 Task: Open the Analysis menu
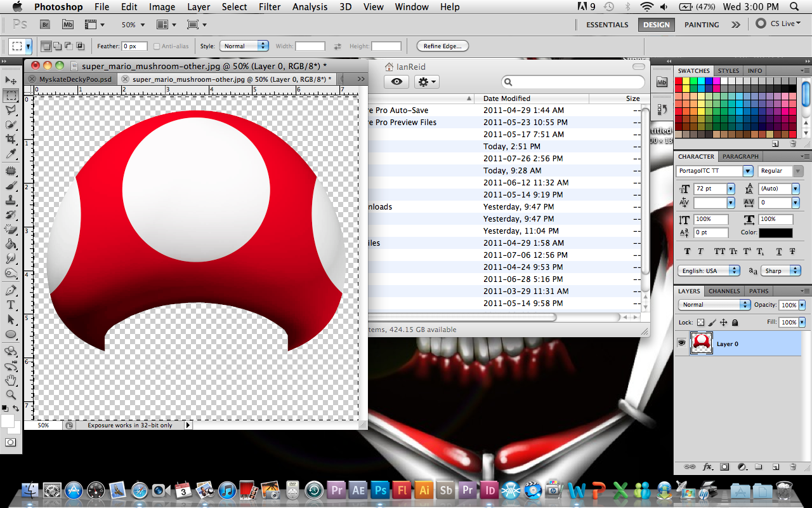(x=310, y=7)
